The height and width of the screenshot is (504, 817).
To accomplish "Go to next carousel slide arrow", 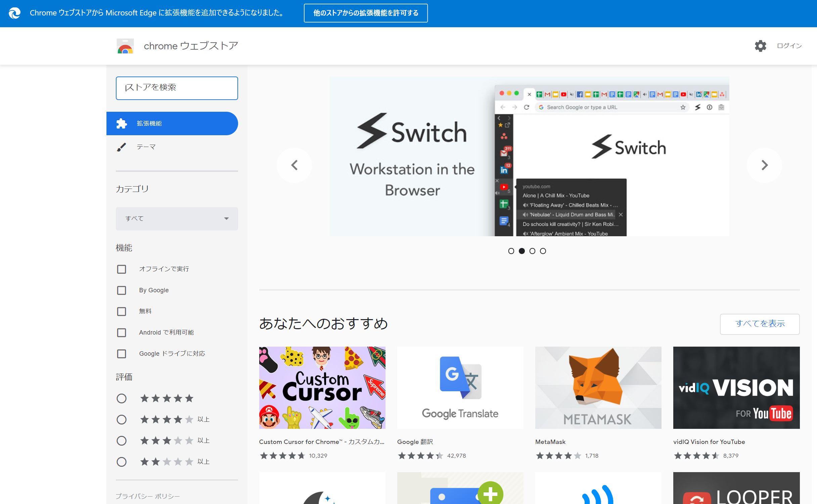I will [x=764, y=165].
